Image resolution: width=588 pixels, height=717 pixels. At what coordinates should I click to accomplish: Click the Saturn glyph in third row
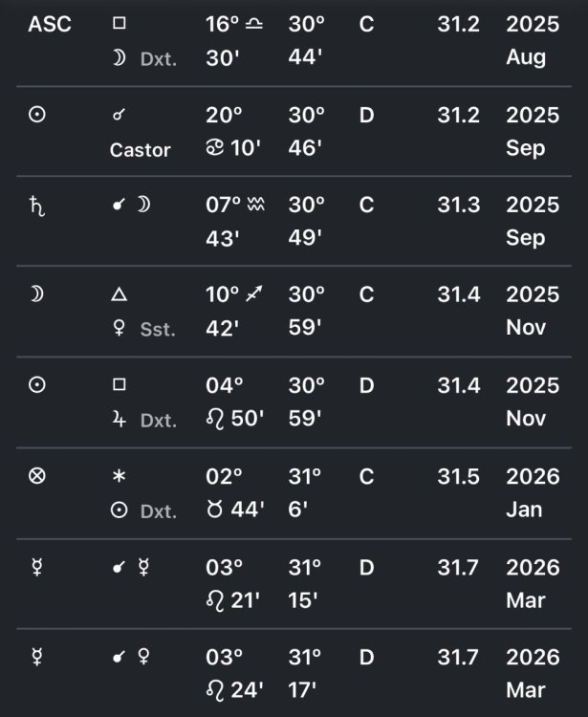coord(37,206)
